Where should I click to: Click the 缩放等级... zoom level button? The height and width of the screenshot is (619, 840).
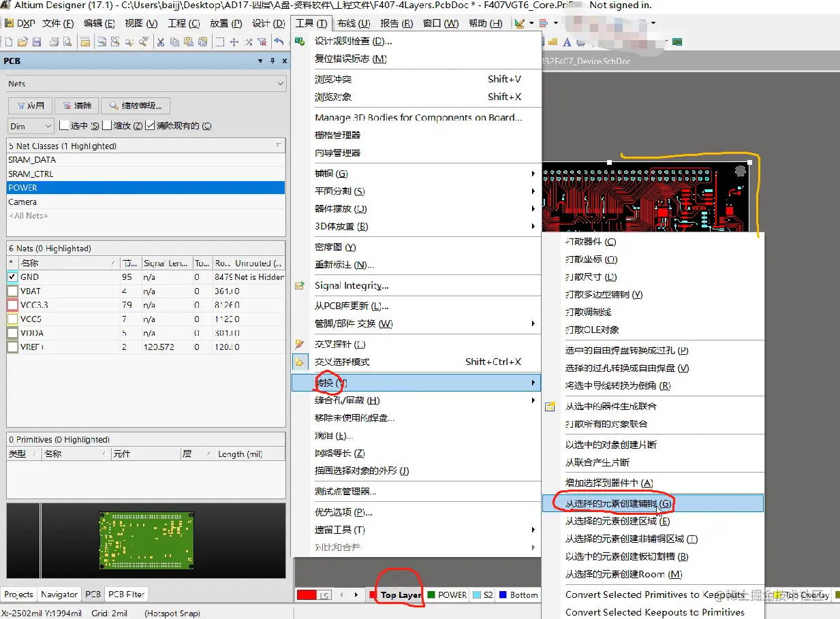click(x=136, y=106)
